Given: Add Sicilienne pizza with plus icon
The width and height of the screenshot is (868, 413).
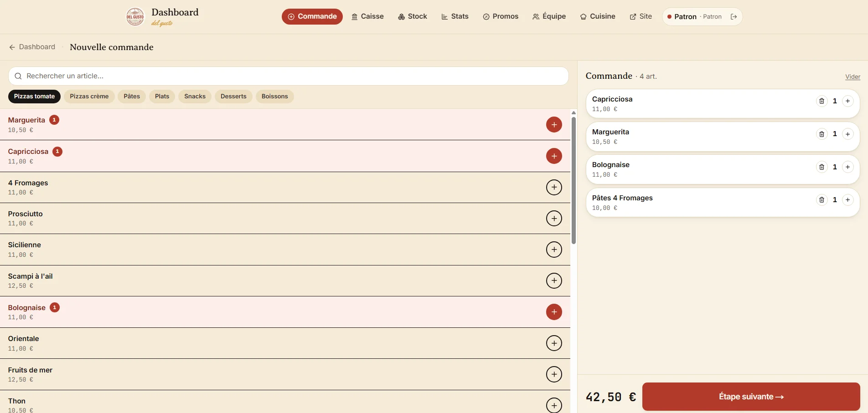Looking at the screenshot, I should [554, 250].
